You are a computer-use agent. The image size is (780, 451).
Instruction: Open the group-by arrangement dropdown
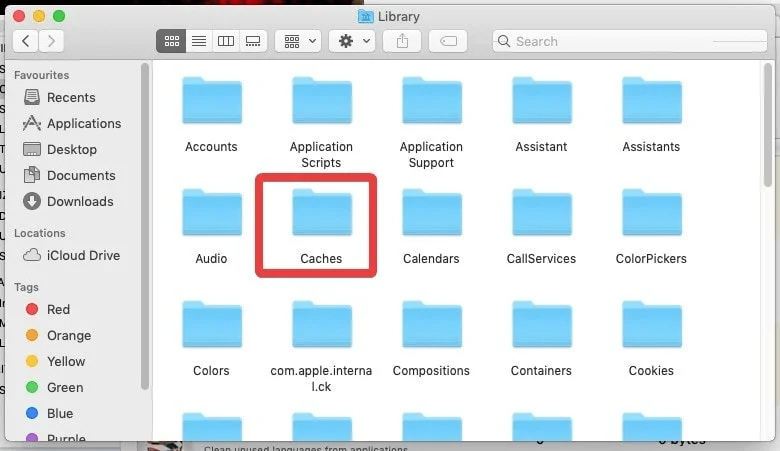[x=297, y=41]
